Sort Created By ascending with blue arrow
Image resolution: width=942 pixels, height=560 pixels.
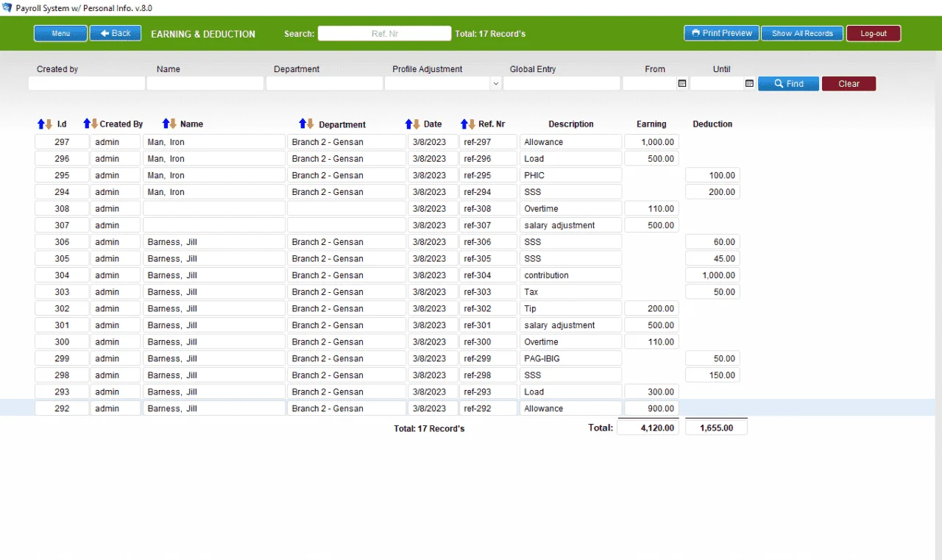(86, 124)
